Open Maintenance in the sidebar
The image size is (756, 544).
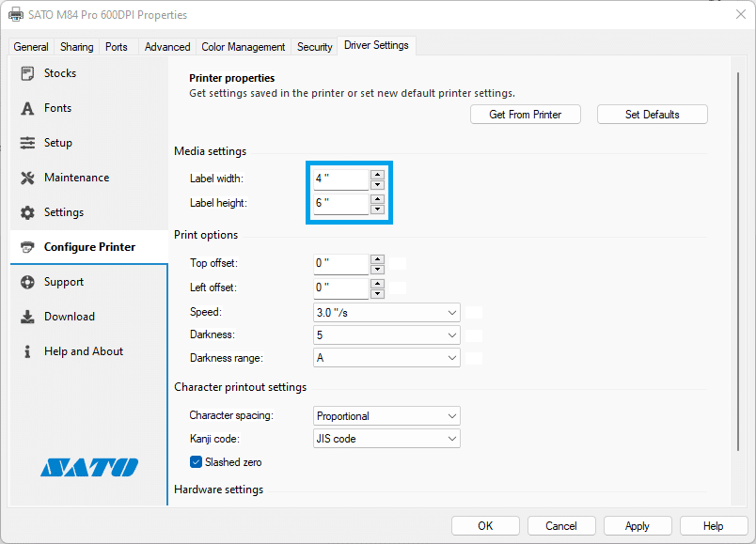(89, 178)
